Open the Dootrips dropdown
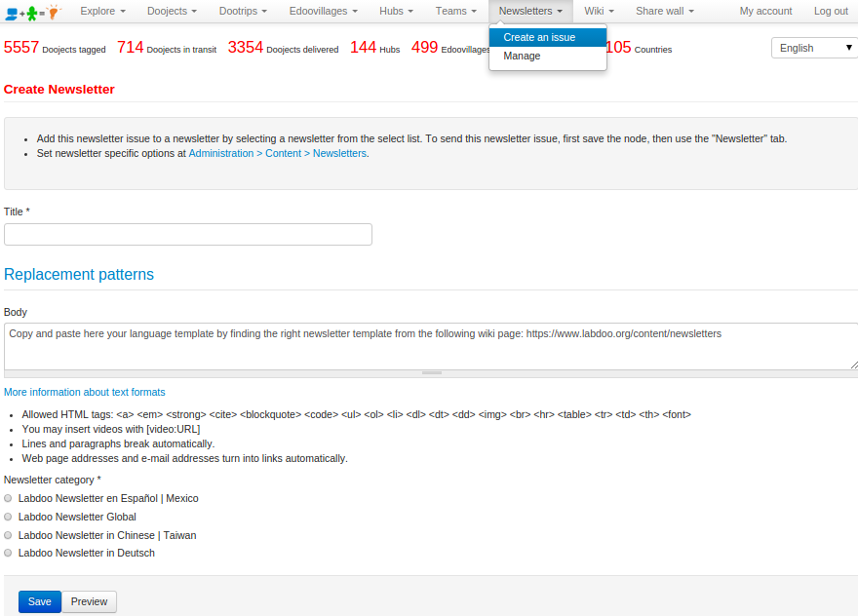This screenshot has width=858, height=616. coord(243,11)
